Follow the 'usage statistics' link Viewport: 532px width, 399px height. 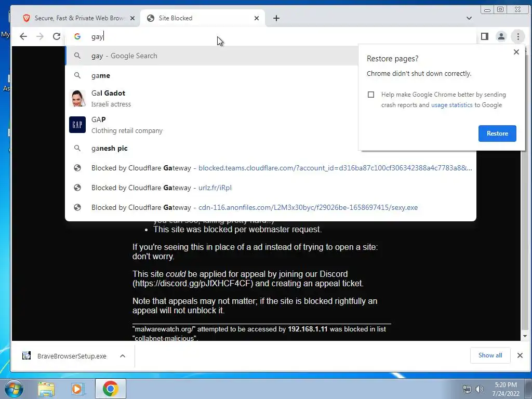coord(451,105)
